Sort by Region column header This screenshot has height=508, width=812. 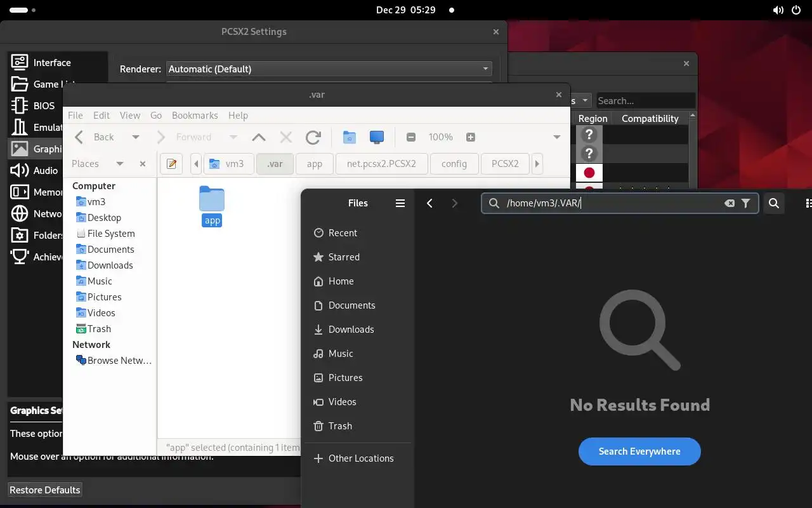(593, 119)
